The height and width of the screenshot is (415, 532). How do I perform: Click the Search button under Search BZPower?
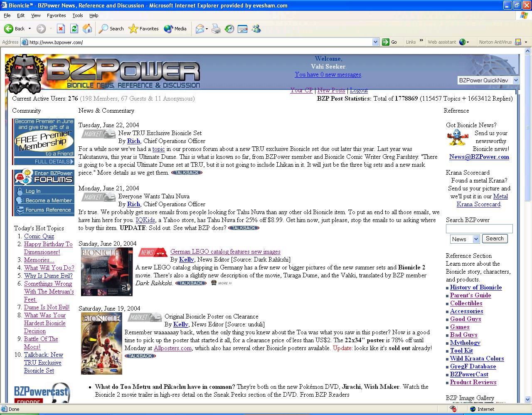pos(495,239)
